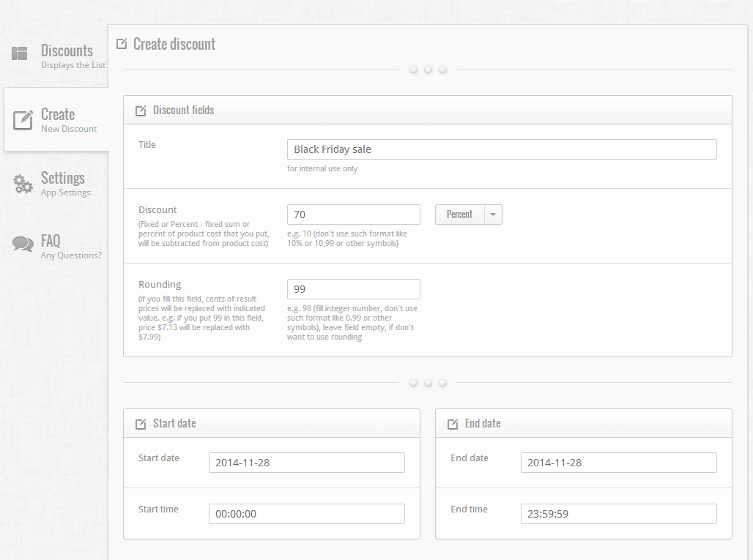Click the Settings gears icon
Viewport: 753px width, 560px height.
(23, 184)
